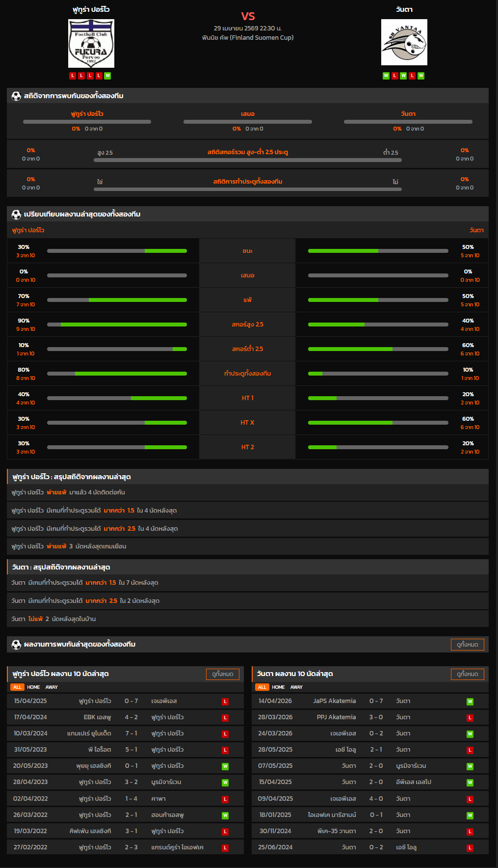Click the L result badge for the 15/04/2025 match
This screenshot has height=868, width=498.
(225, 702)
